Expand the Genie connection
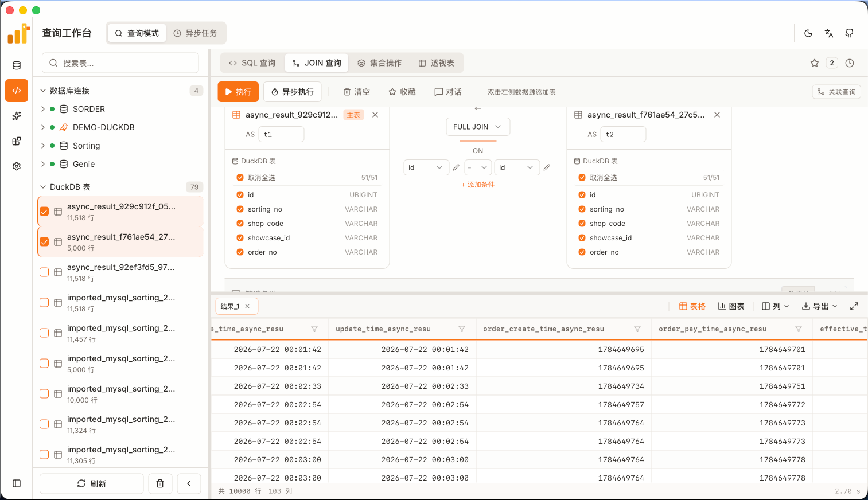Screen dimensions: 868x500 point(43,164)
